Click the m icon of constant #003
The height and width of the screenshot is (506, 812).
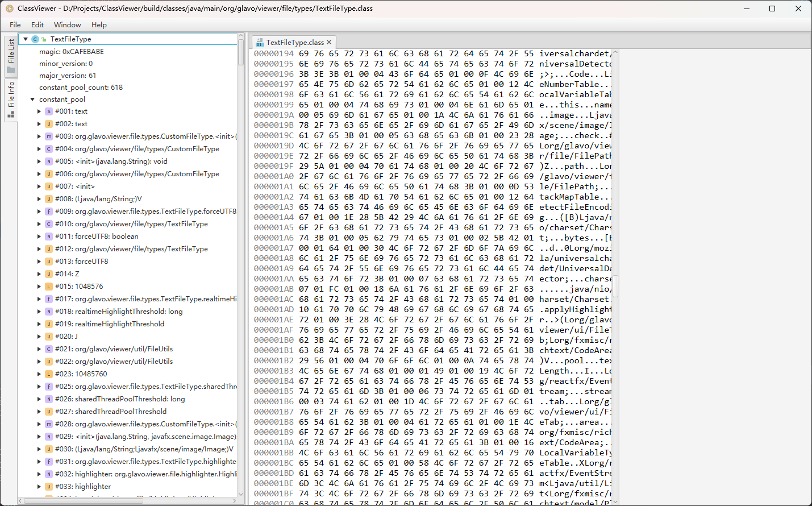49,136
